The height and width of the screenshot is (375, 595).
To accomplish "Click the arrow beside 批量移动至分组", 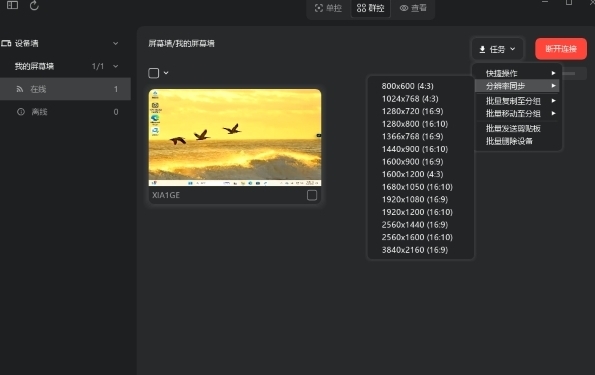I will click(x=554, y=113).
